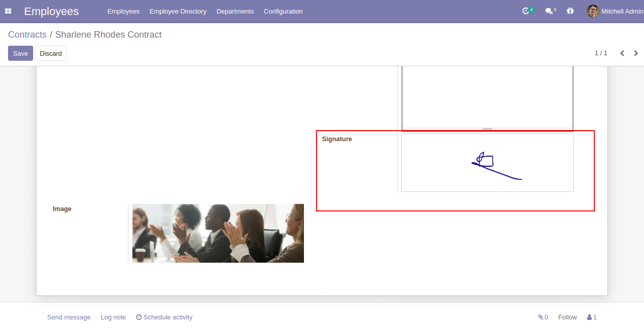Open the conversations chat bubble icon

(549, 11)
